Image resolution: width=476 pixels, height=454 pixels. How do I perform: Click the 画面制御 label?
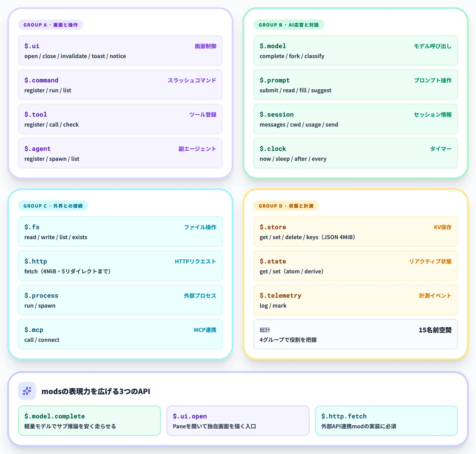(x=205, y=46)
